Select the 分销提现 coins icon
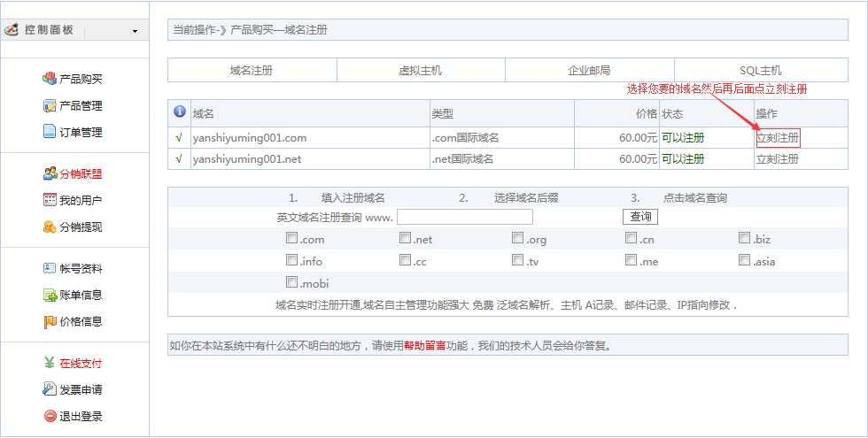The image size is (868, 438). [50, 227]
